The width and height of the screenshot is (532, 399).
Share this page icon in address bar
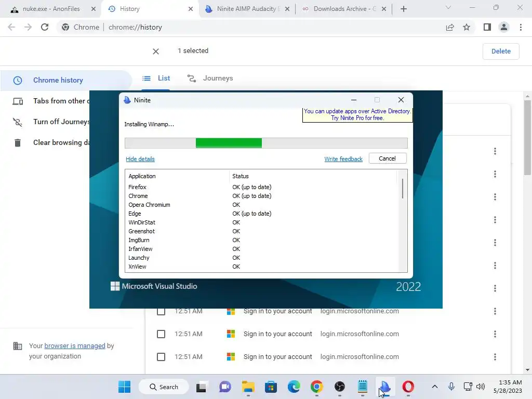(450, 27)
